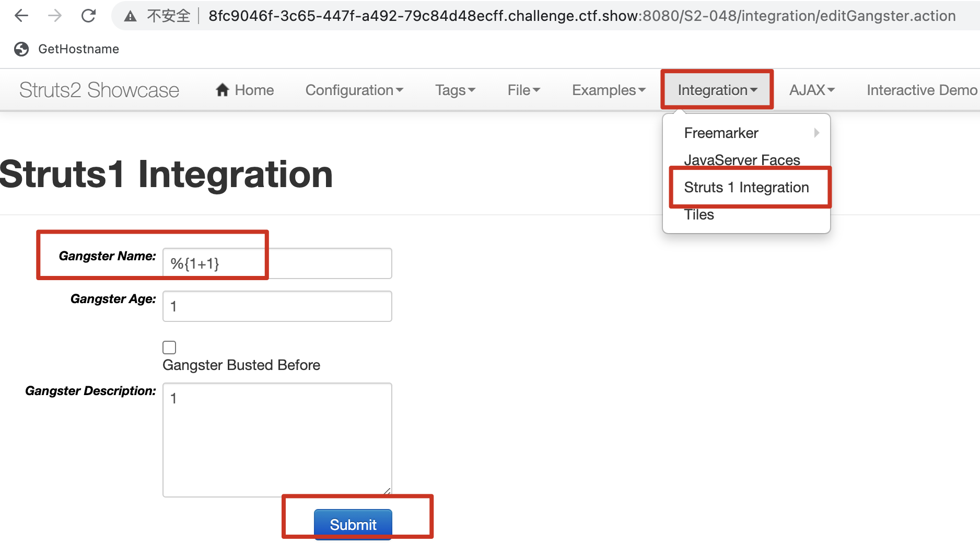Click the Struts1 Integration page heading
980x555 pixels.
[166, 174]
